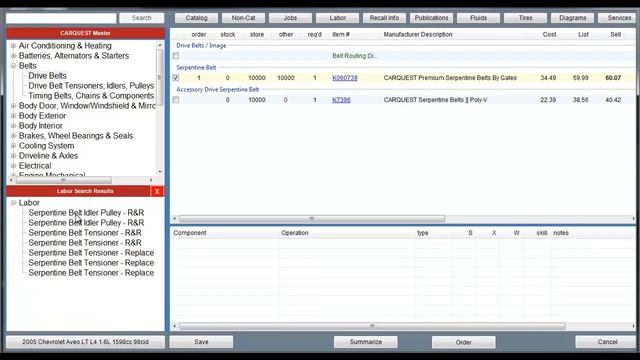This screenshot has height=360, width=640.
Task: Tick the Belt Routing Diagram checkbox
Action: [176, 56]
